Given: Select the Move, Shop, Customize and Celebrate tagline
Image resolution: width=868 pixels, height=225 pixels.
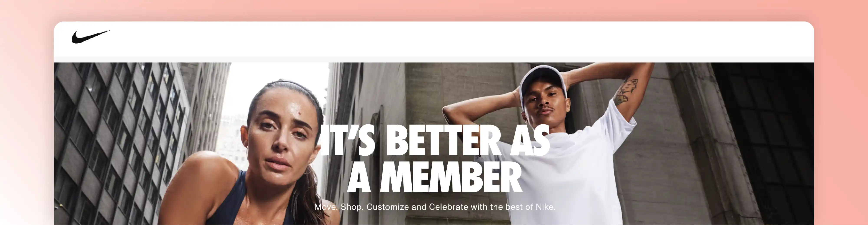Looking at the screenshot, I should [435, 207].
